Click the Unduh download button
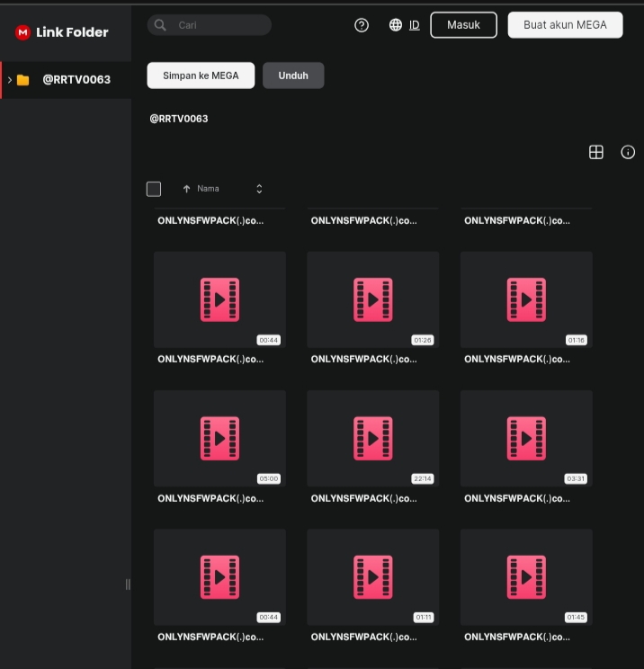This screenshot has height=669, width=644. point(293,76)
